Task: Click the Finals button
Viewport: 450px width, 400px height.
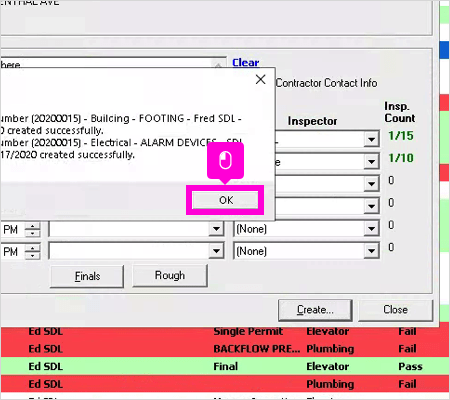Action: [x=87, y=276]
